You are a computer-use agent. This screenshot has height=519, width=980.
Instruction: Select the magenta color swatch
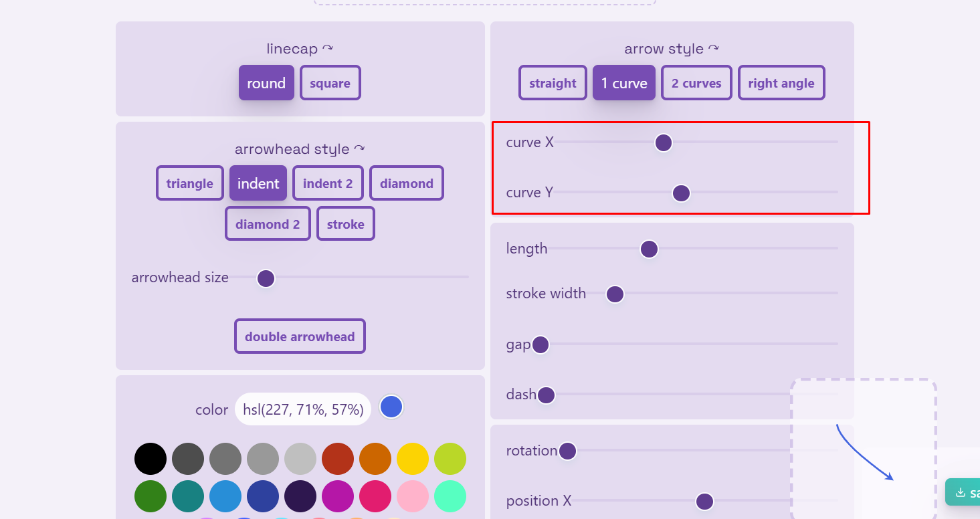coord(338,496)
